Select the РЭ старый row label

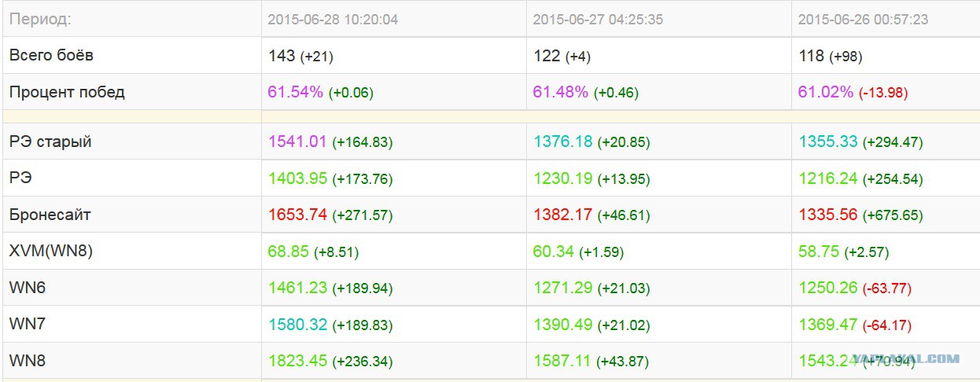point(50,141)
